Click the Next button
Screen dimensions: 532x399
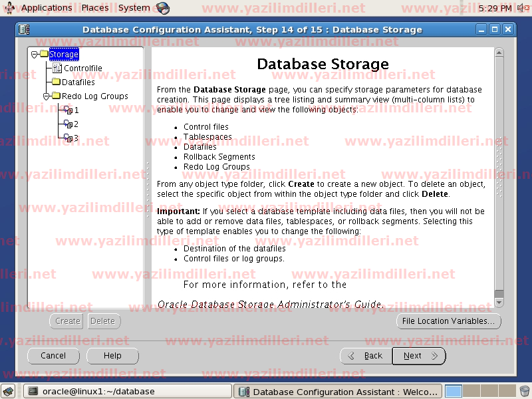click(x=419, y=356)
